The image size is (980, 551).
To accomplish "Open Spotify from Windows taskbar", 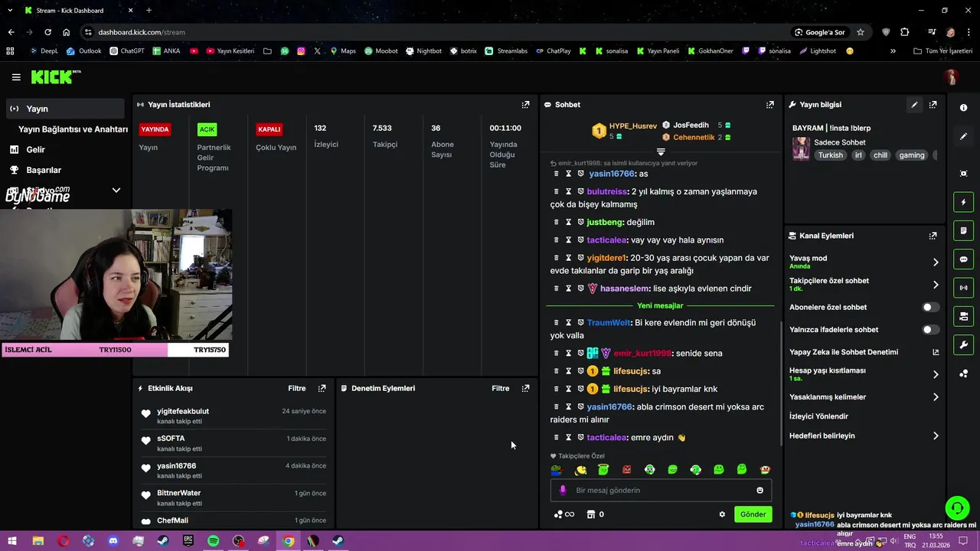I will (x=214, y=541).
